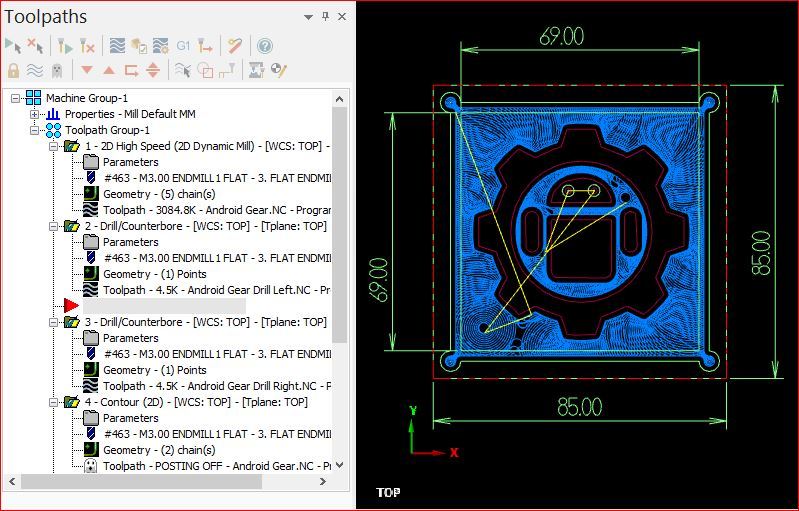The height and width of the screenshot is (511, 799).
Task: Select operation 1 - 2D High Speed
Action: (x=207, y=146)
